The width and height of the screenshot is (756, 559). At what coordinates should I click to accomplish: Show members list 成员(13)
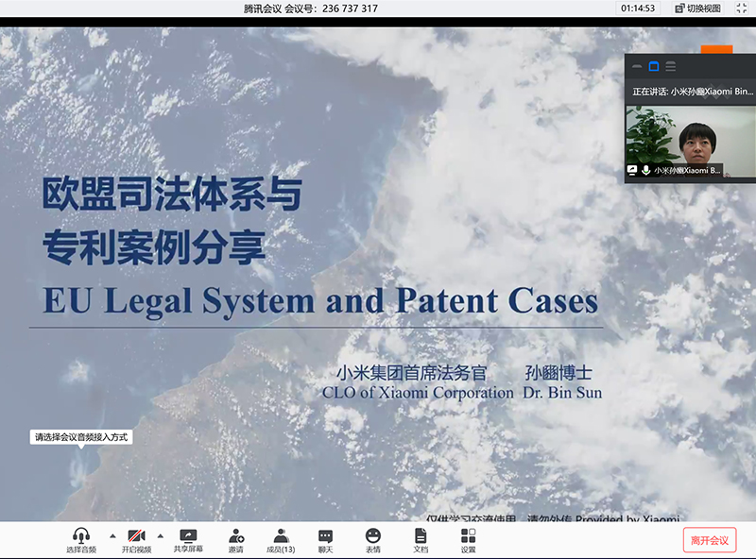[x=281, y=540]
